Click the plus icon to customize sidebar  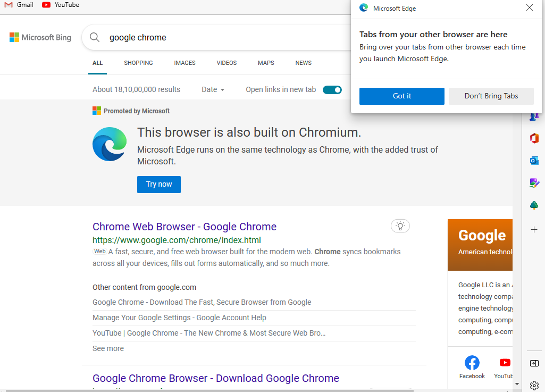534,230
